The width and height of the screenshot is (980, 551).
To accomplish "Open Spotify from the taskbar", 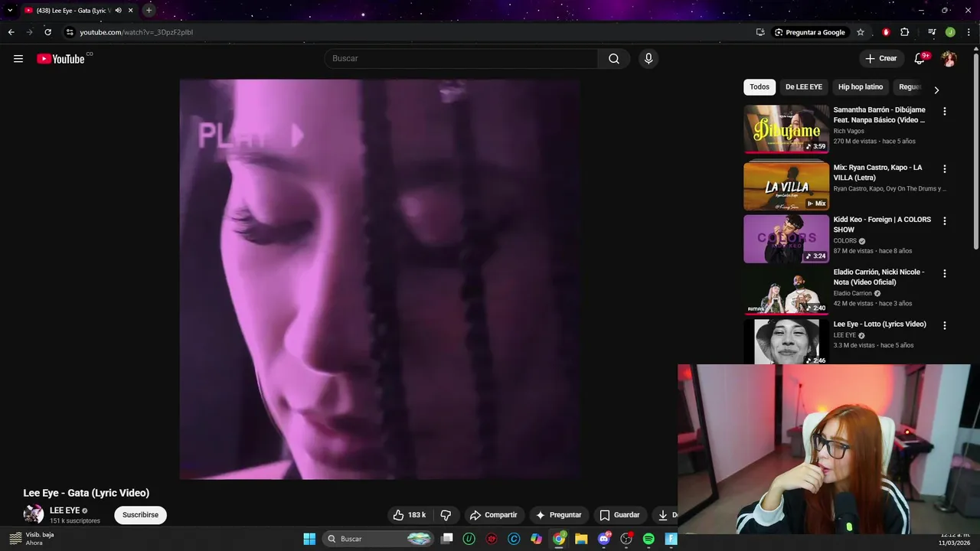I will [648, 539].
